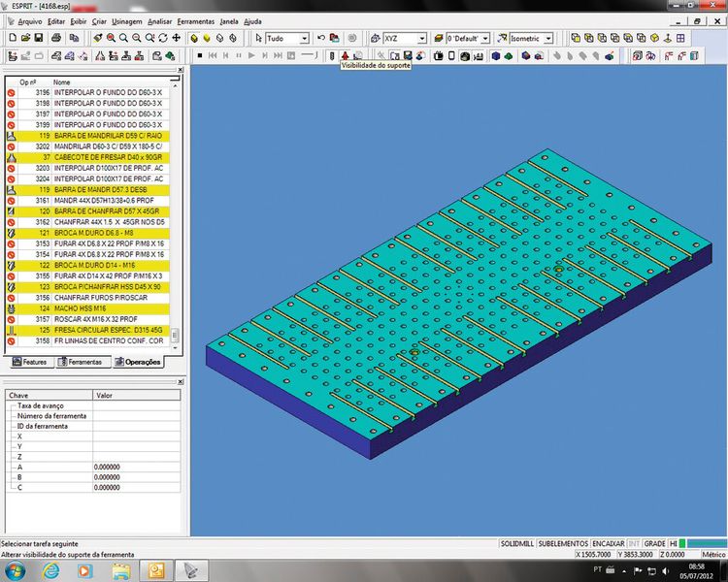728x582 pixels.
Task: Click the first SolidMill operation toolbar icon
Action: (x=13, y=56)
